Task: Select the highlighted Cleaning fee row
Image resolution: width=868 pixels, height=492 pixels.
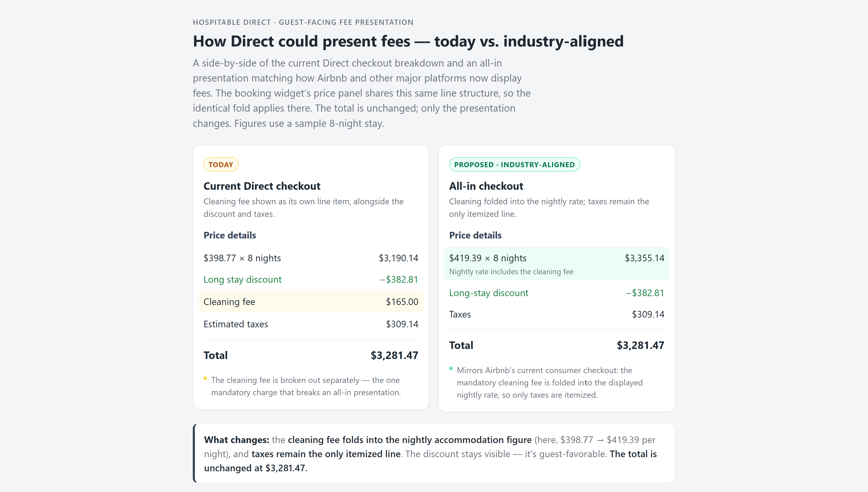Action: coord(311,301)
